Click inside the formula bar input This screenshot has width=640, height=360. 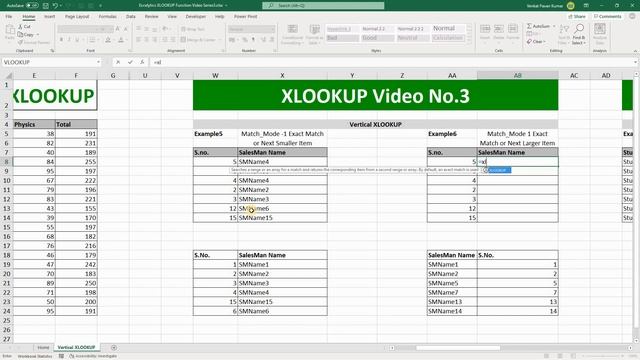click(390, 62)
